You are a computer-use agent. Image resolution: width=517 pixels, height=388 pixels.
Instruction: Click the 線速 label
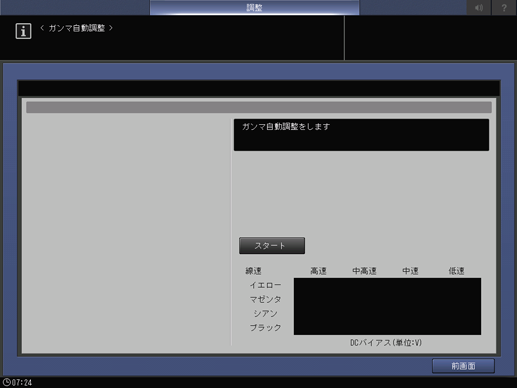click(x=253, y=271)
